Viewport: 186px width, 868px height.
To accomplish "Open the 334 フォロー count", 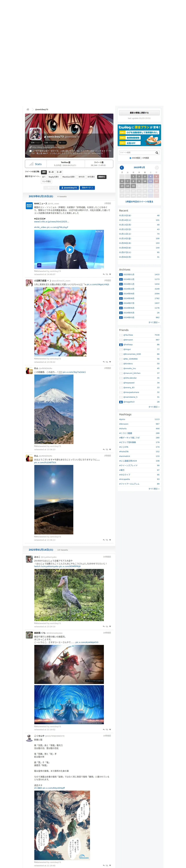I will pos(35,142).
